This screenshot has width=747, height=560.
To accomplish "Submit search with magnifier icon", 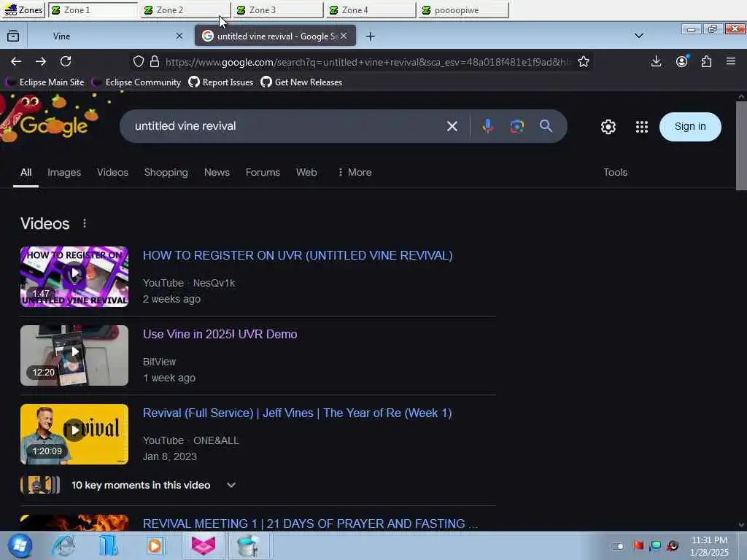I will (546, 126).
